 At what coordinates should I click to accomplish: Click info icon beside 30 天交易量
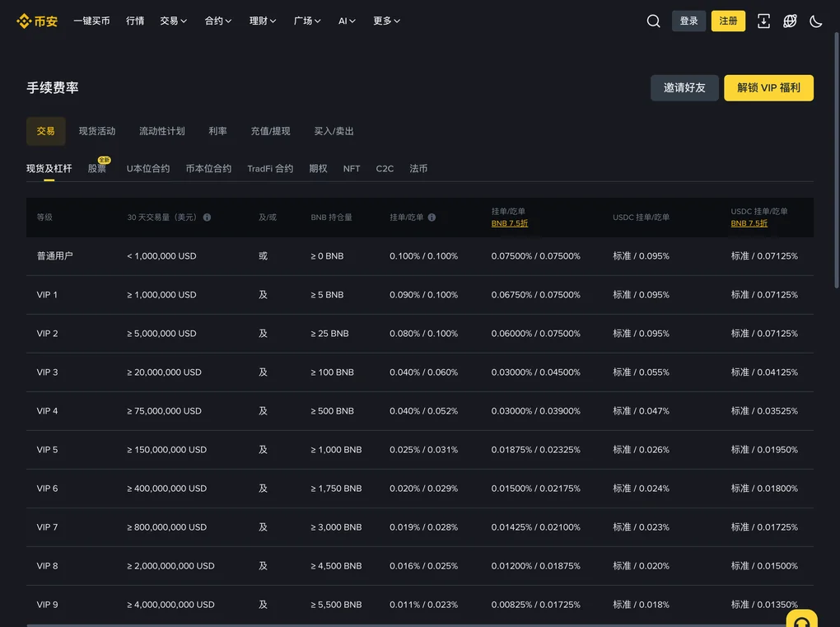[207, 217]
